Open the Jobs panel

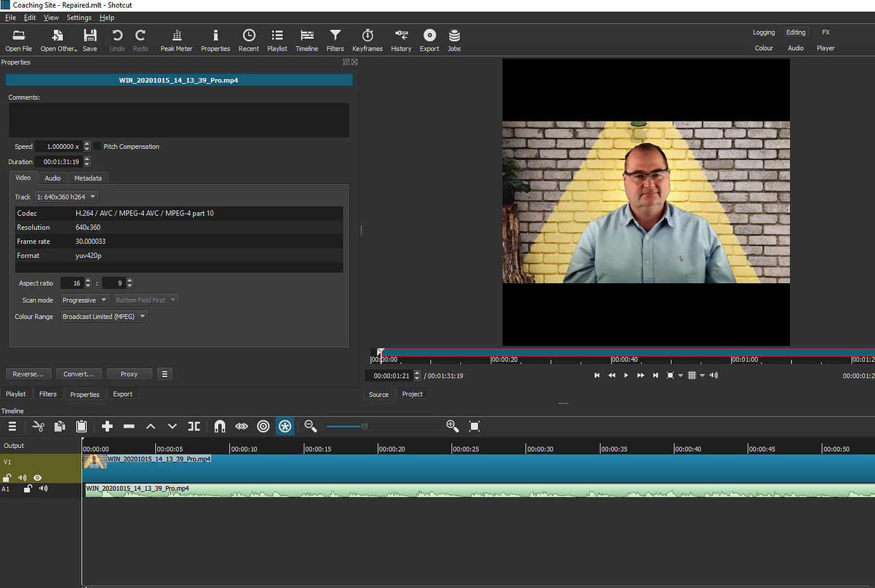[454, 41]
